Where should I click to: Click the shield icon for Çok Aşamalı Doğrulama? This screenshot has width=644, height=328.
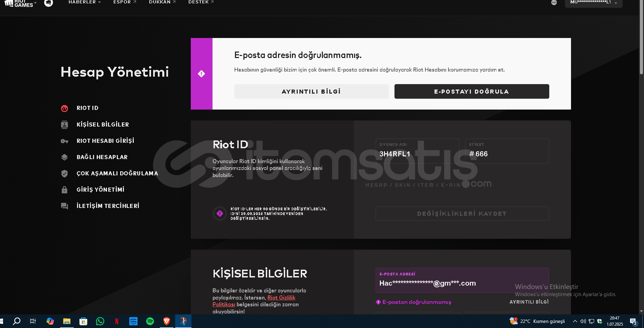65,173
